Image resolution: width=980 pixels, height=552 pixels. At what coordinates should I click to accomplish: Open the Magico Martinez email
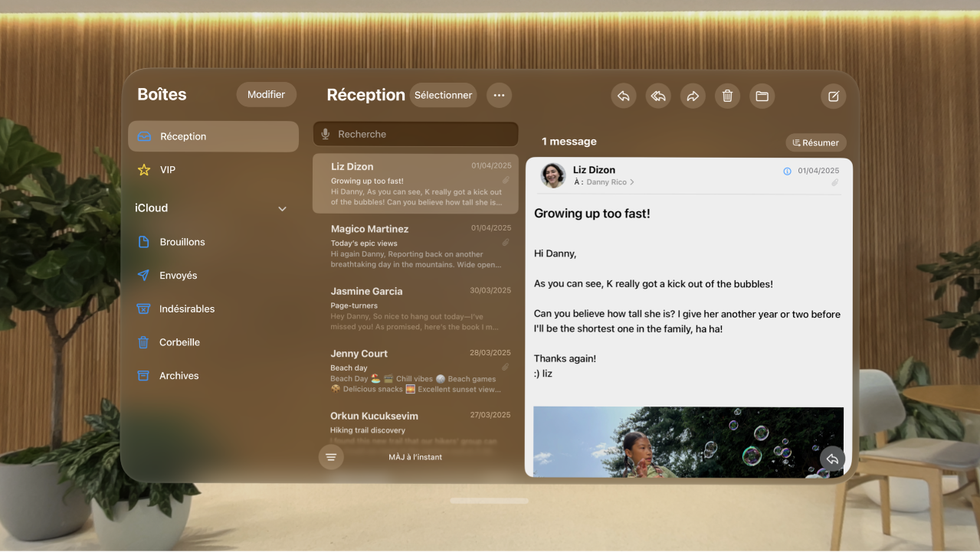click(415, 245)
